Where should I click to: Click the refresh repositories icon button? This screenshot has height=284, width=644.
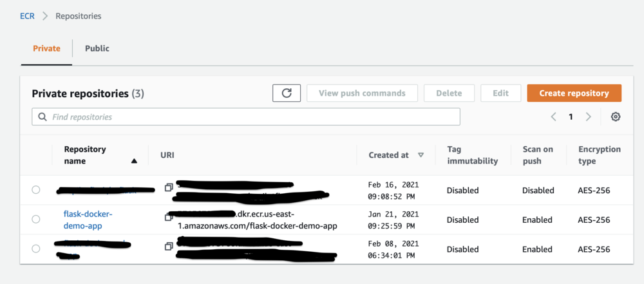coord(287,93)
